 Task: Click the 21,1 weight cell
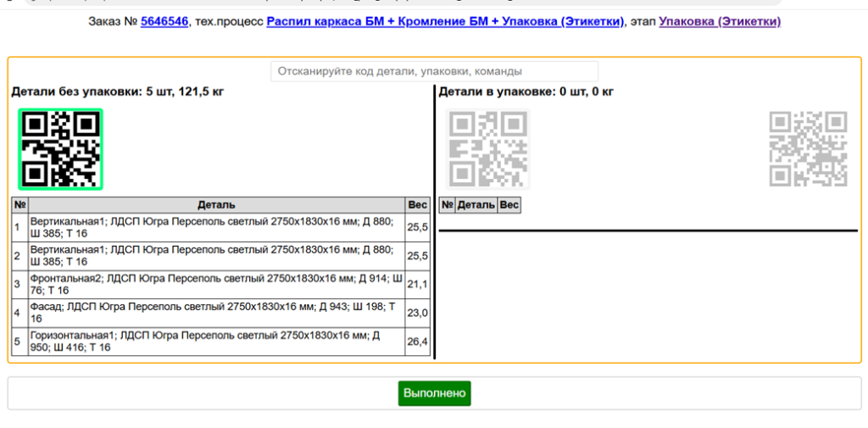[x=418, y=284]
